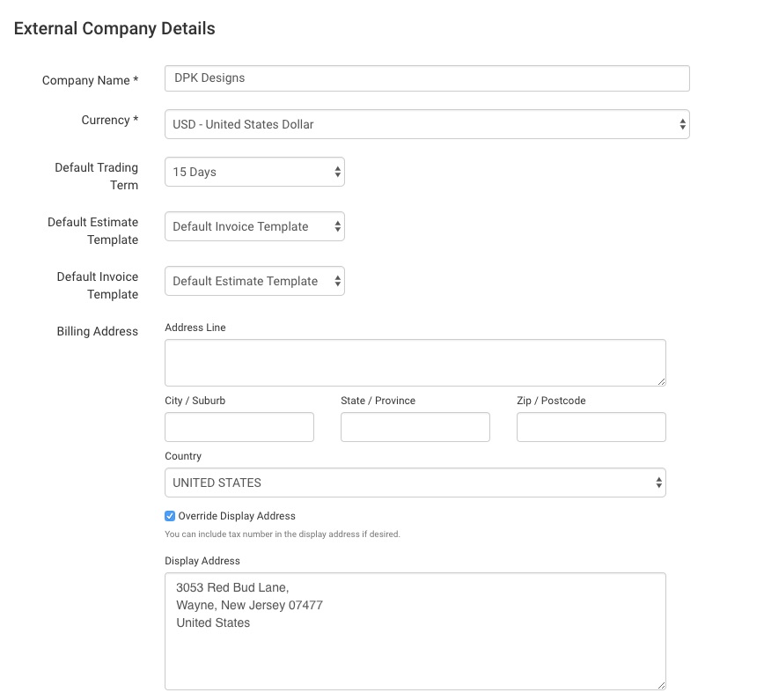Click inside the Address Line text area
Screen dimensions: 764x700
[415, 363]
